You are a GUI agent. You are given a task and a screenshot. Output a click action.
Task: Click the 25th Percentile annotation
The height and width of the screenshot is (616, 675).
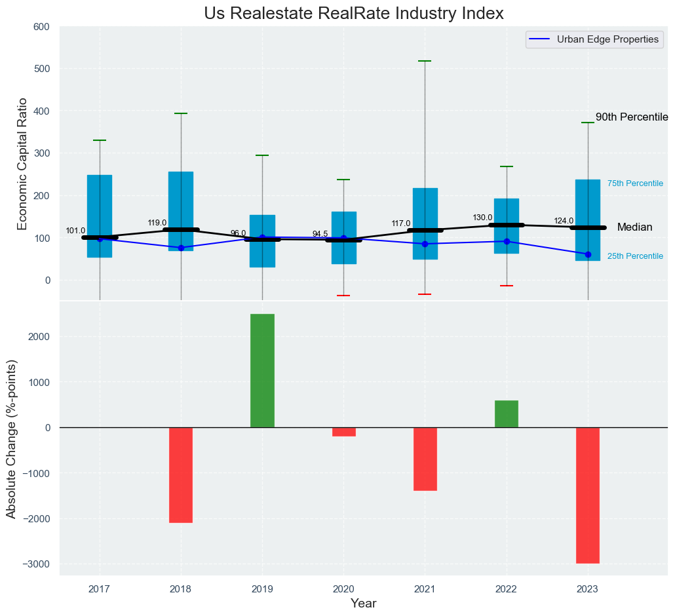click(x=635, y=256)
